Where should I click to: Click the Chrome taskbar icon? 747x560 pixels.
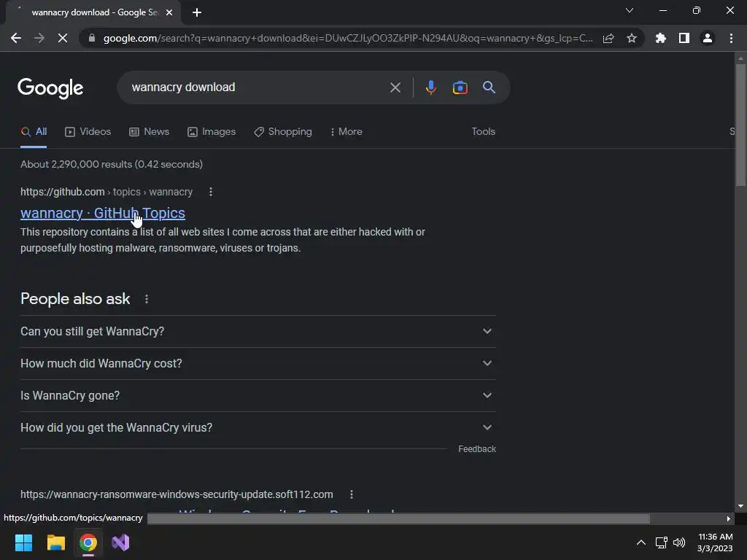[x=88, y=542]
